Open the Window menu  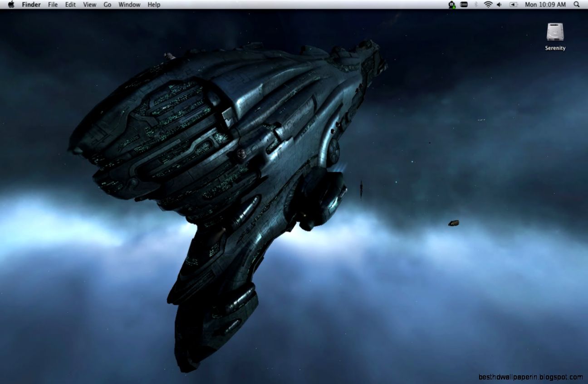tap(129, 5)
